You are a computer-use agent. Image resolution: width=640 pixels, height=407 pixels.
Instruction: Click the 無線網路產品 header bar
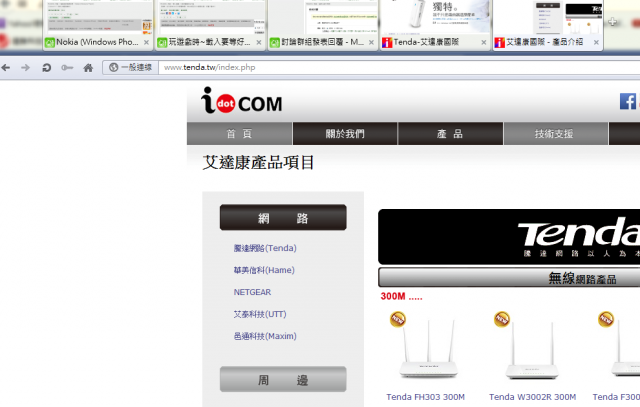tap(509, 278)
